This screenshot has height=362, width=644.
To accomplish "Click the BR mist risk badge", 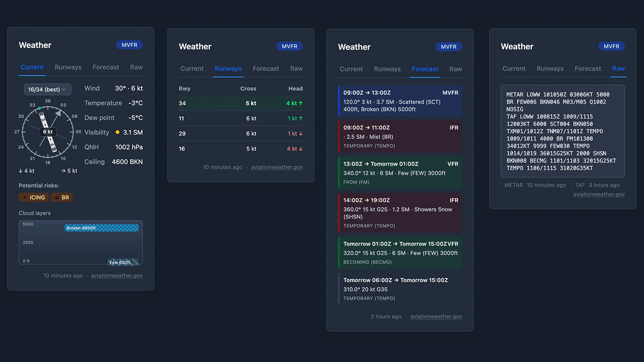I will point(62,198).
